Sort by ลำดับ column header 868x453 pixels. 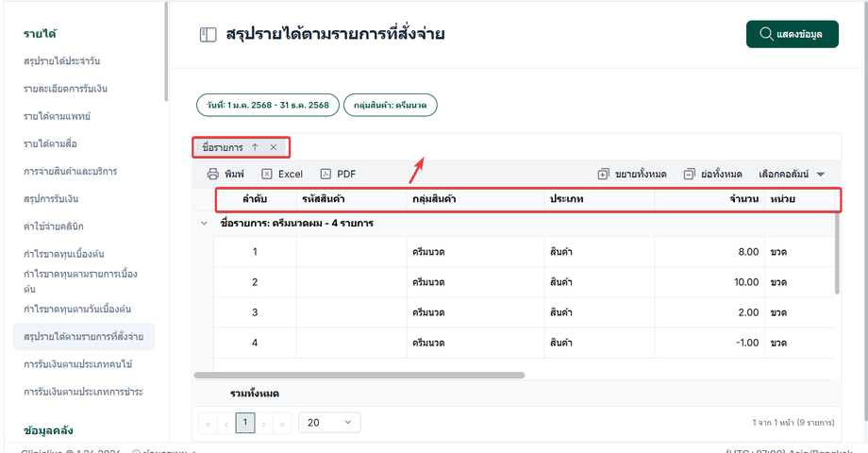click(255, 199)
